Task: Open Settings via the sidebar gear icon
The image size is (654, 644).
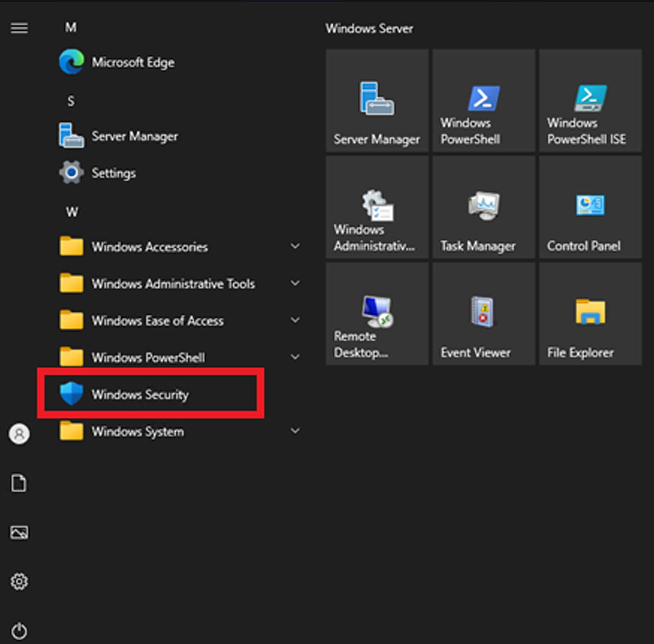Action: point(19,581)
